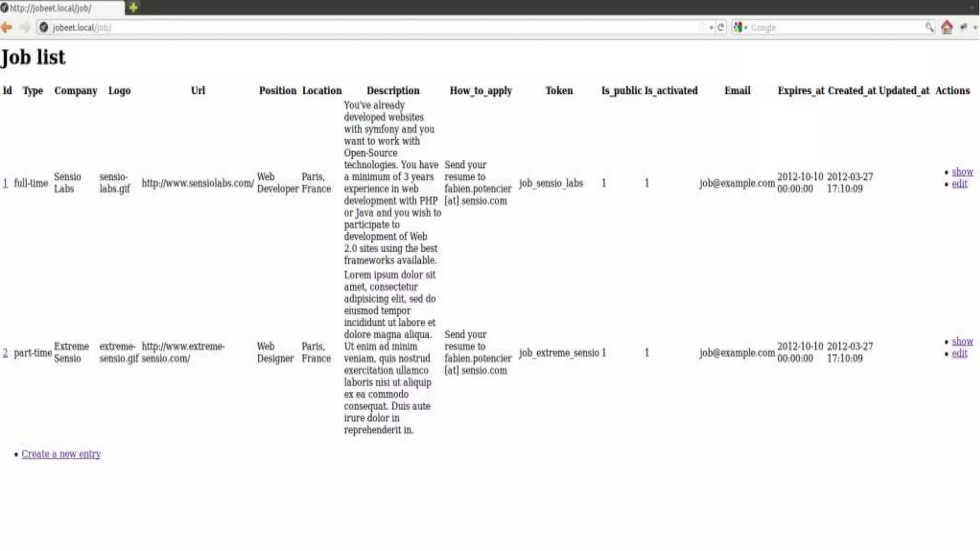Click the Actions column header
Screen dimensions: 980x551
pos(952,90)
